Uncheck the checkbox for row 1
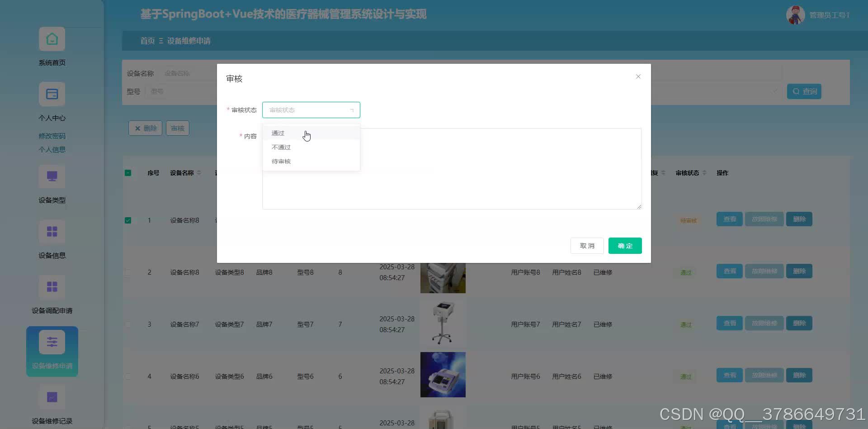The height and width of the screenshot is (429, 868). [127, 220]
